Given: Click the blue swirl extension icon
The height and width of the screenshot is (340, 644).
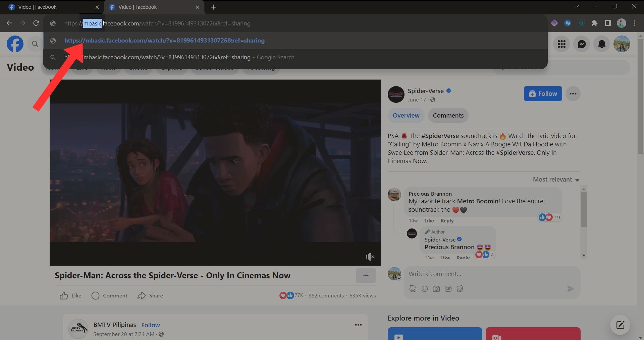Looking at the screenshot, I should point(568,23).
